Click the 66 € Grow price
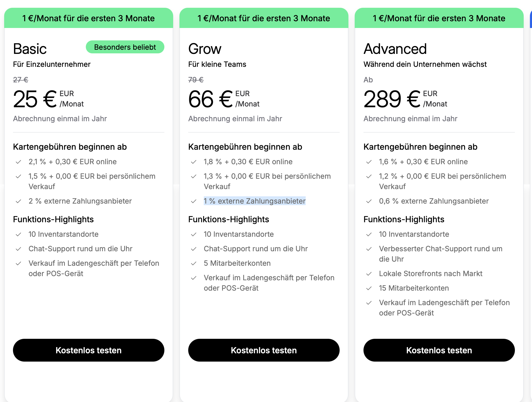This screenshot has width=532, height=402. (210, 99)
